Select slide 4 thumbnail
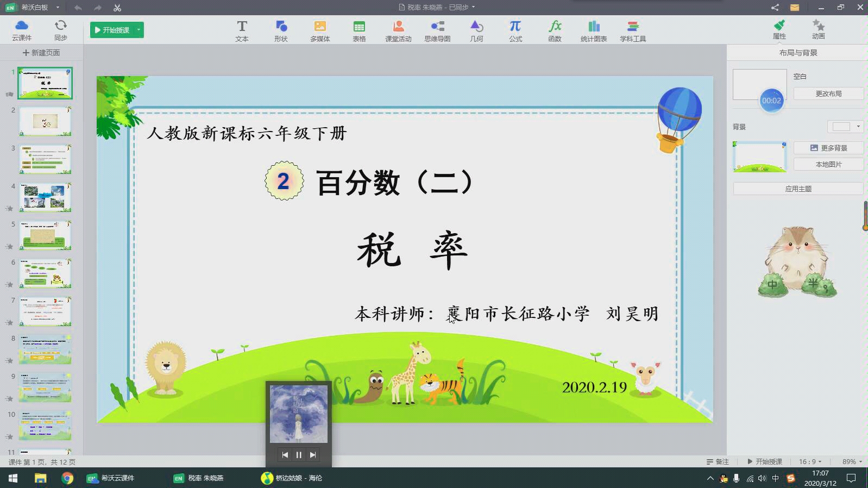Screen dimensions: 868x488 [45, 197]
